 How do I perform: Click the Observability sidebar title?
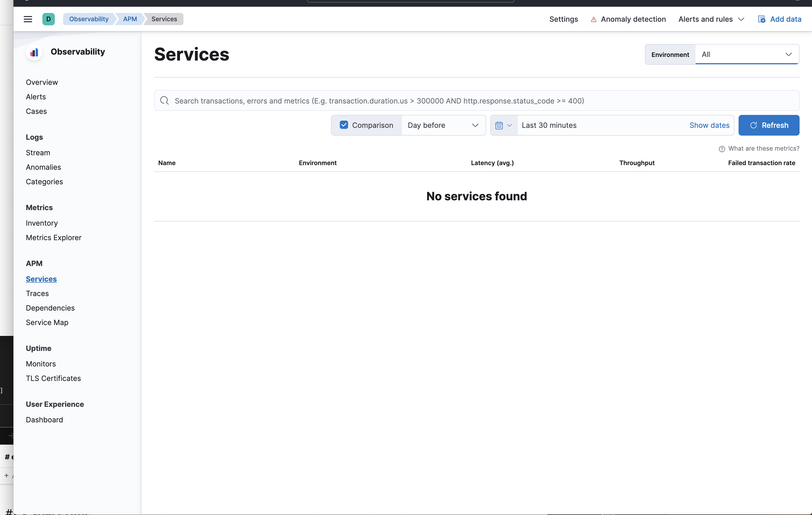(78, 52)
